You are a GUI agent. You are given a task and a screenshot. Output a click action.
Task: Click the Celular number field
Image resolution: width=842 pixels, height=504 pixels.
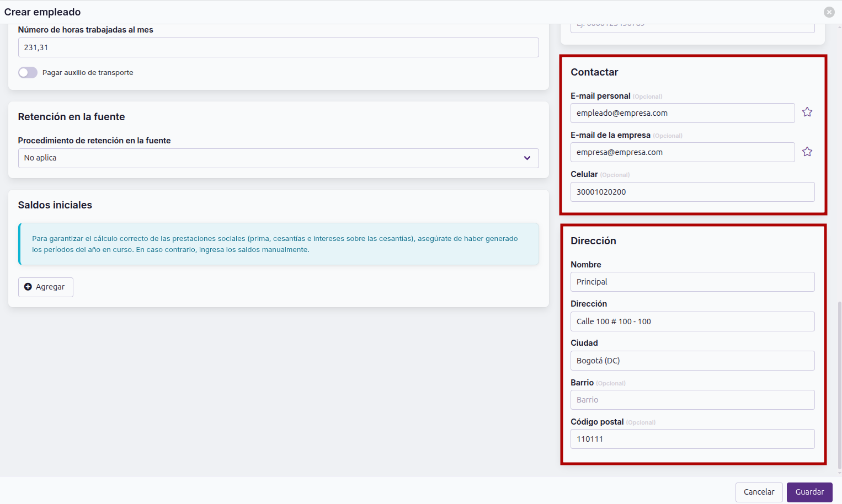(692, 192)
